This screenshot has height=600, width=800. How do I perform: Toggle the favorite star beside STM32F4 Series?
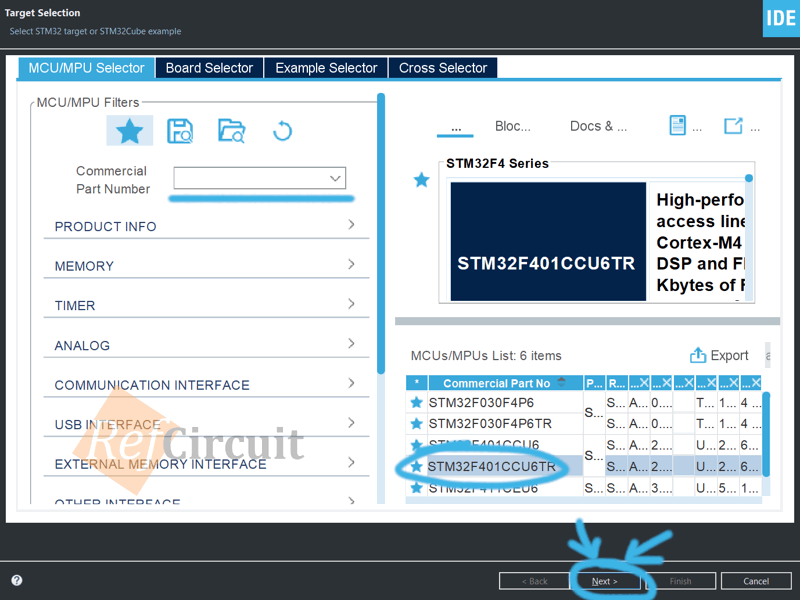pos(421,180)
